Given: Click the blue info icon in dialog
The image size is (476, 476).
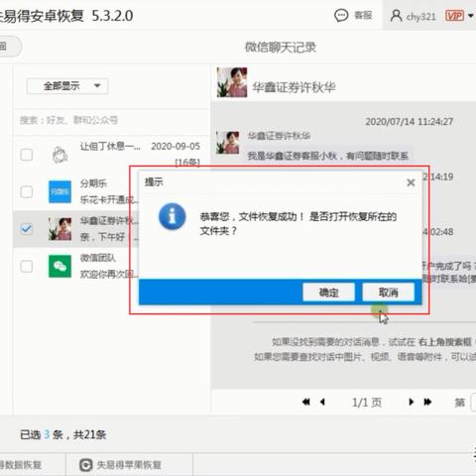Looking at the screenshot, I should [173, 216].
